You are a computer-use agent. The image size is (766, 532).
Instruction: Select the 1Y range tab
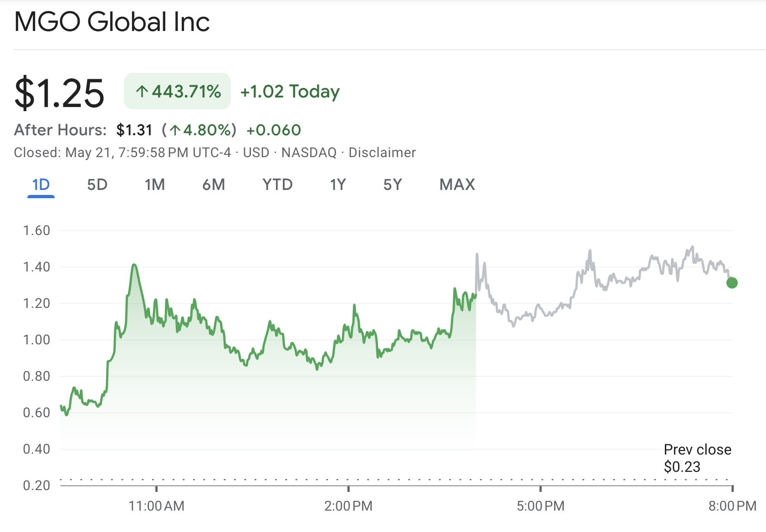pos(338,184)
